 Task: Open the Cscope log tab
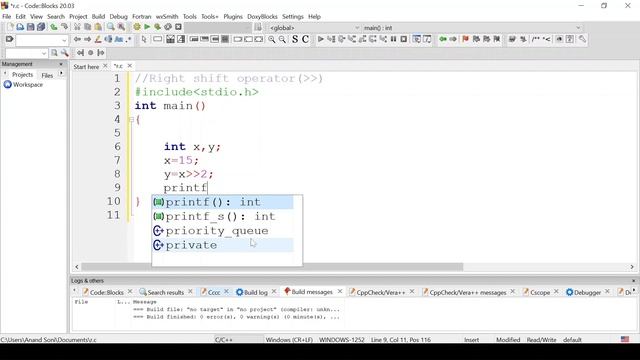tap(540, 292)
